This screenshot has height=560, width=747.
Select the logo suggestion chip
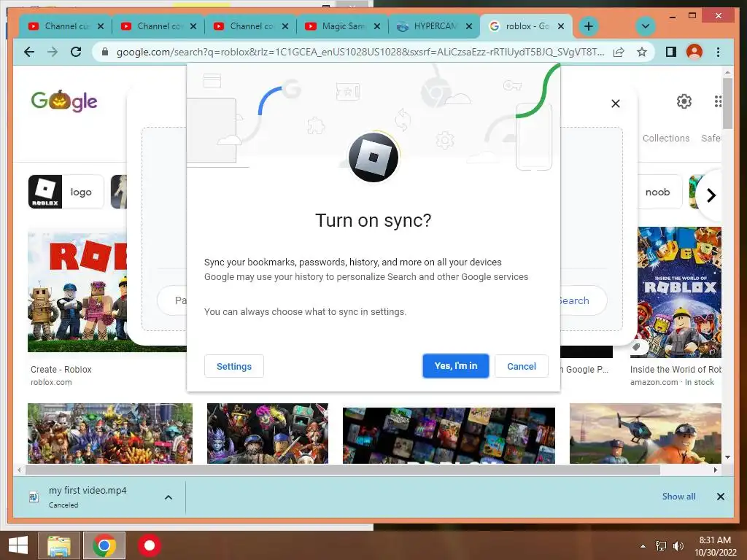(x=66, y=192)
